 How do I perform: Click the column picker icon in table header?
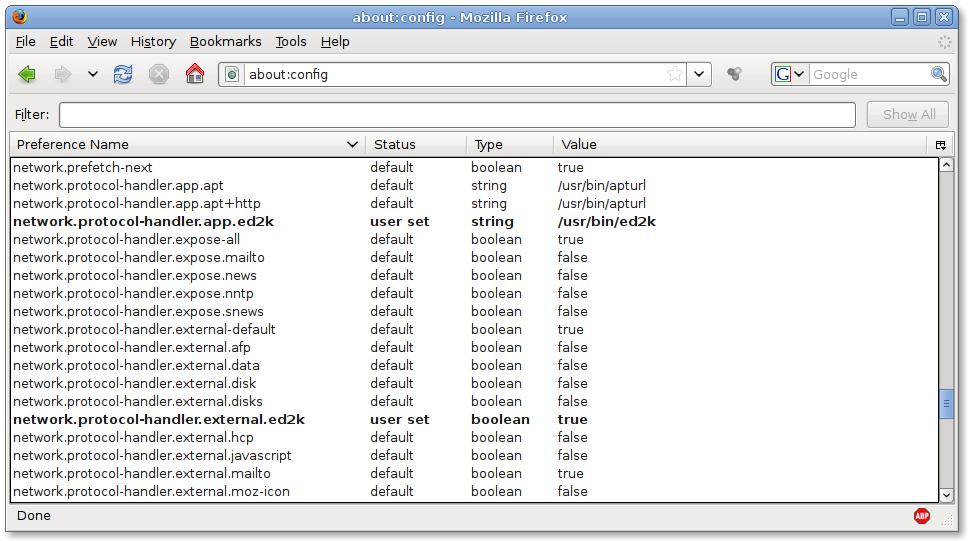[940, 145]
